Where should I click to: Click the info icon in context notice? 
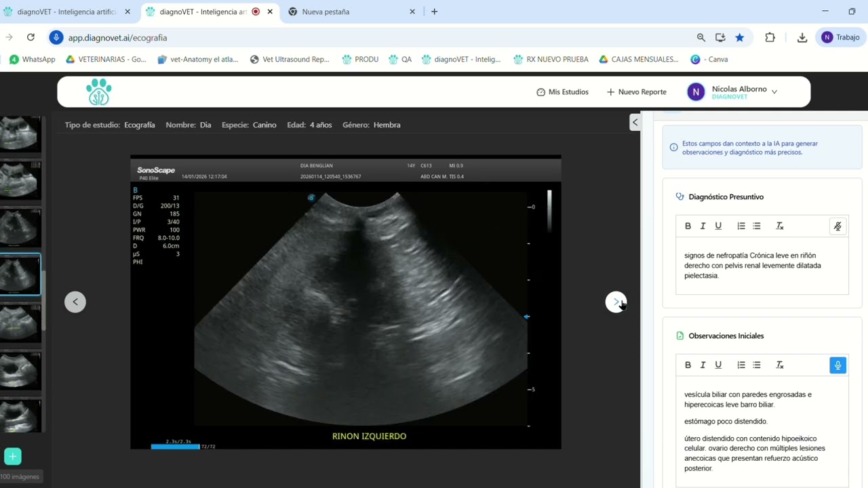[x=673, y=148]
